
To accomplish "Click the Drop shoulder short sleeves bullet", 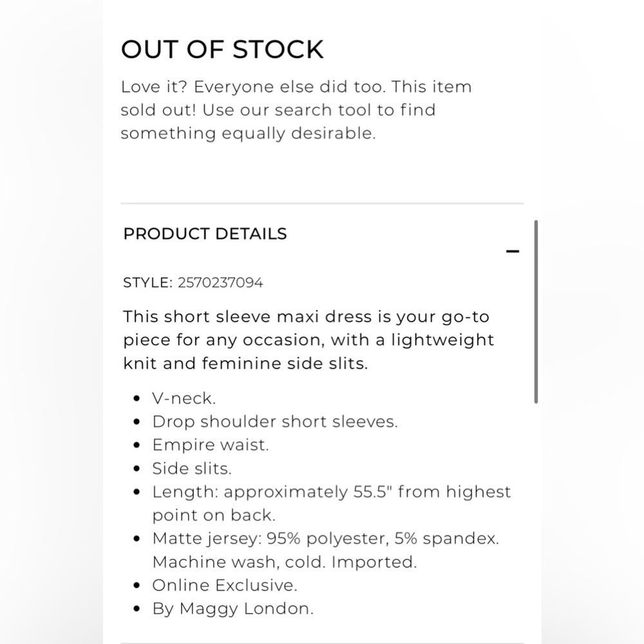I will 275,422.
